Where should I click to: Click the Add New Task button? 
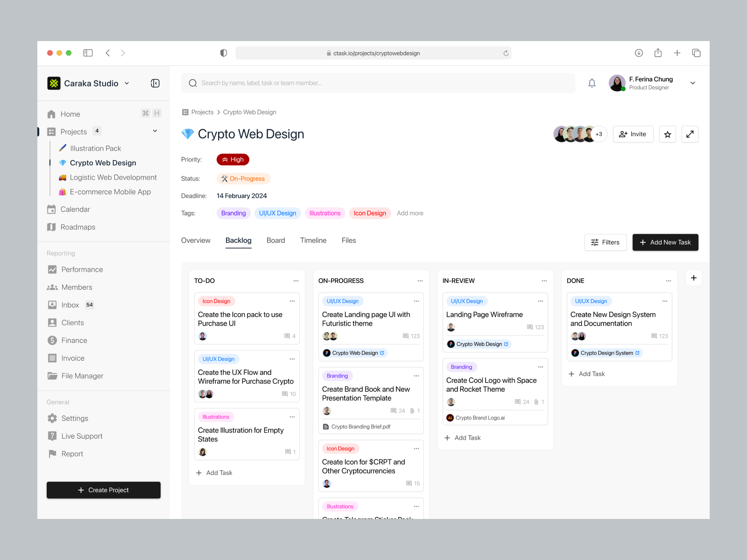pyautogui.click(x=665, y=242)
